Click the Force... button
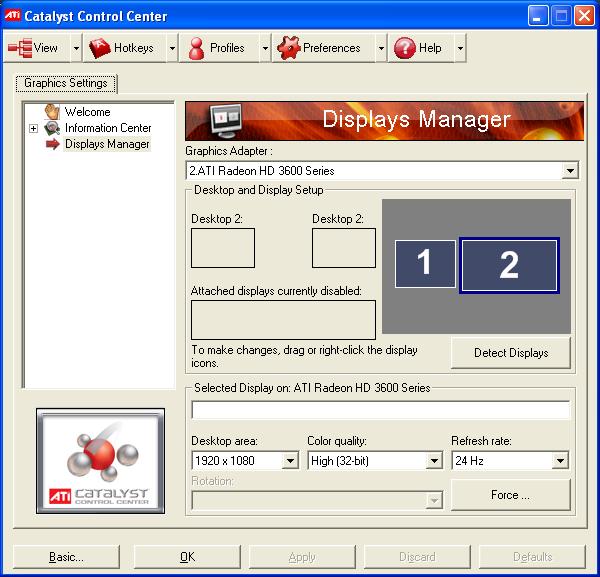This screenshot has width=600, height=577. coord(510,495)
